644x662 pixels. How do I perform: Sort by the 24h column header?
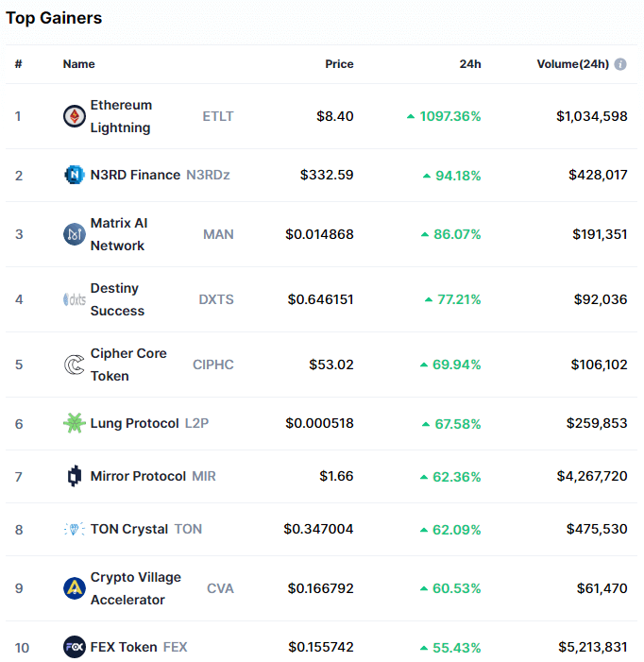(470, 64)
